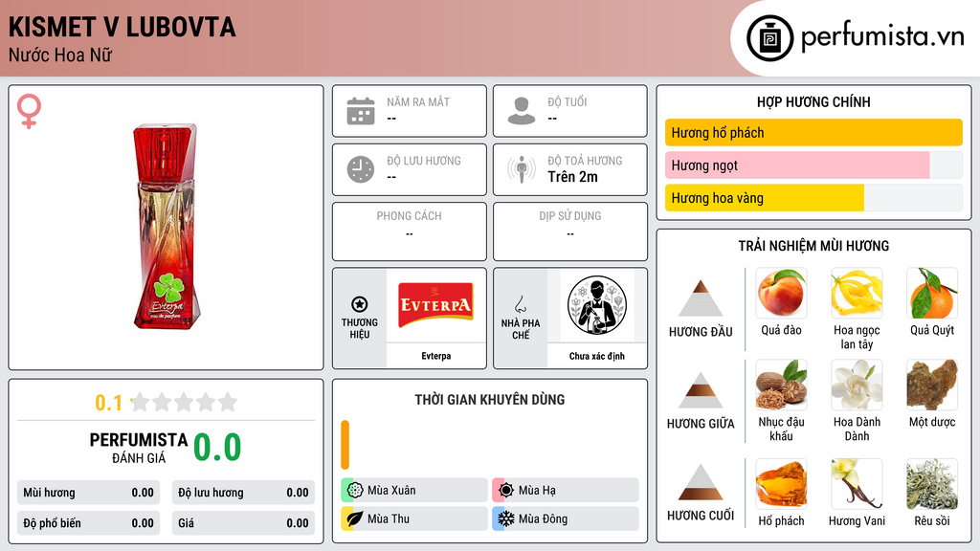980x551 pixels.
Task: Click the Thời gian khuyên dùng heading
Action: [490, 400]
